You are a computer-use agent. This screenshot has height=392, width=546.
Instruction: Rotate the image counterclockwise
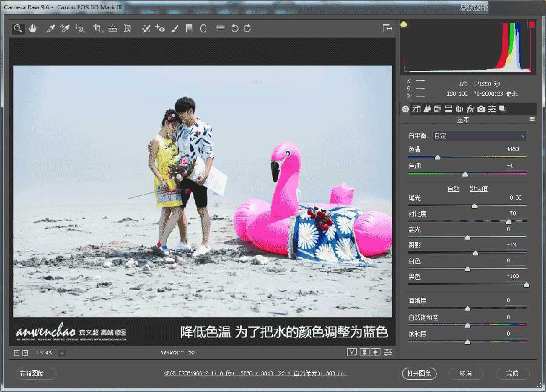[x=235, y=28]
